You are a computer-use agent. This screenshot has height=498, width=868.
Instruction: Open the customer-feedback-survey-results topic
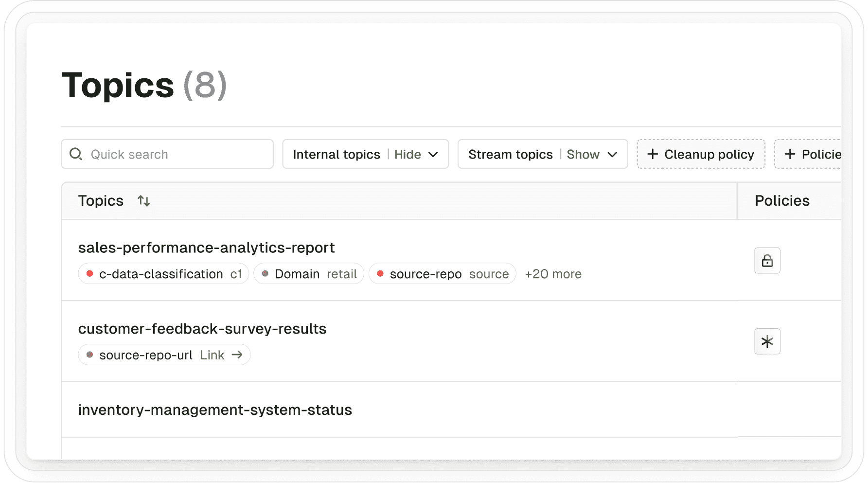pos(202,329)
